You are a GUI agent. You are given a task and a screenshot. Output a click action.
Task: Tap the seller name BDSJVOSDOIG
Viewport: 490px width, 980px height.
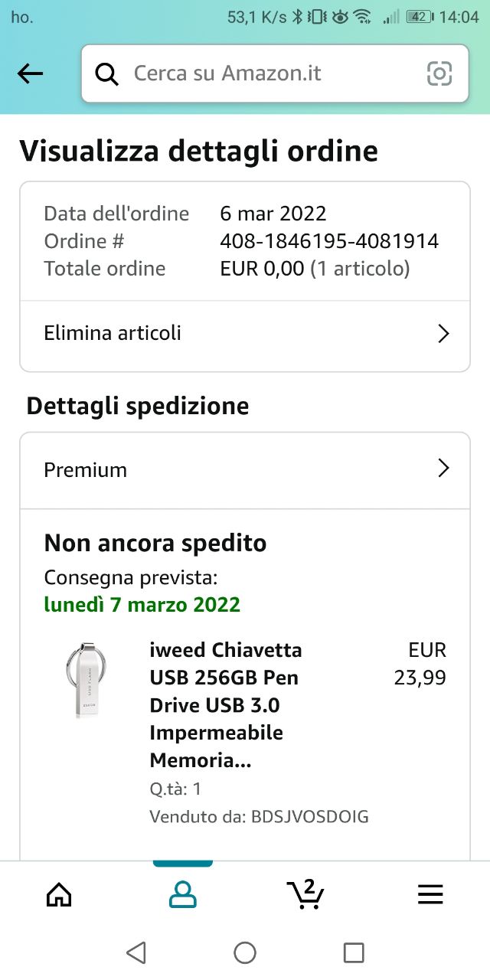click(x=309, y=817)
